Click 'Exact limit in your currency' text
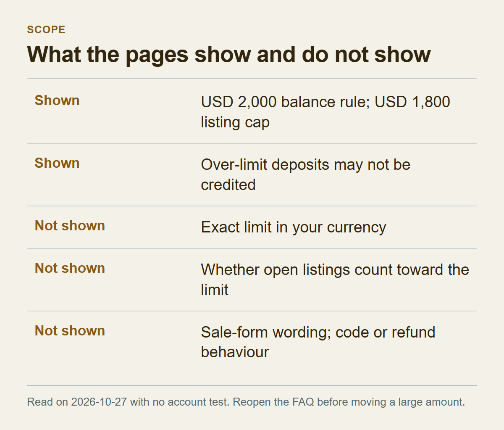504x430 pixels. point(293,227)
